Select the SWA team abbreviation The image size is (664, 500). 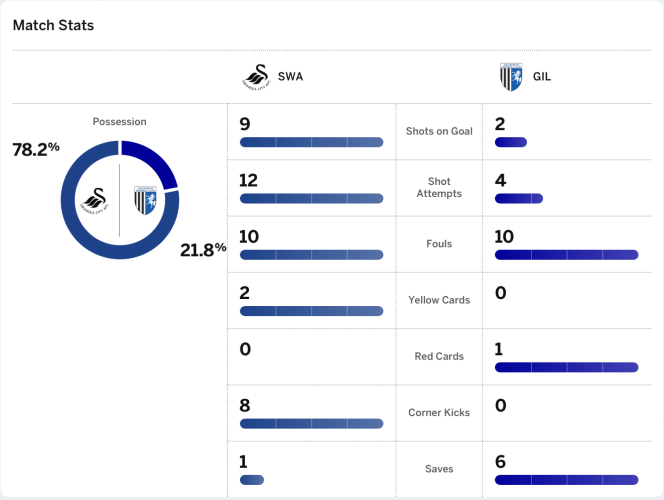click(x=290, y=77)
